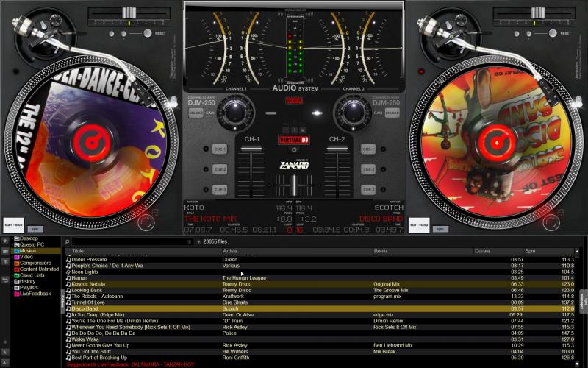This screenshot has height=368, width=588.
Task: Click the left channel gain knob
Action: [x=236, y=112]
